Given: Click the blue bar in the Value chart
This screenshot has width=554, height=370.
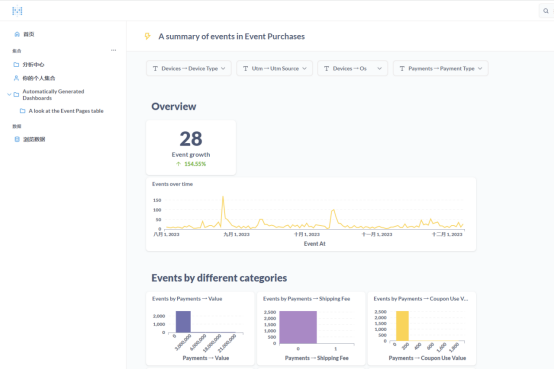Looking at the screenshot, I should (183, 322).
